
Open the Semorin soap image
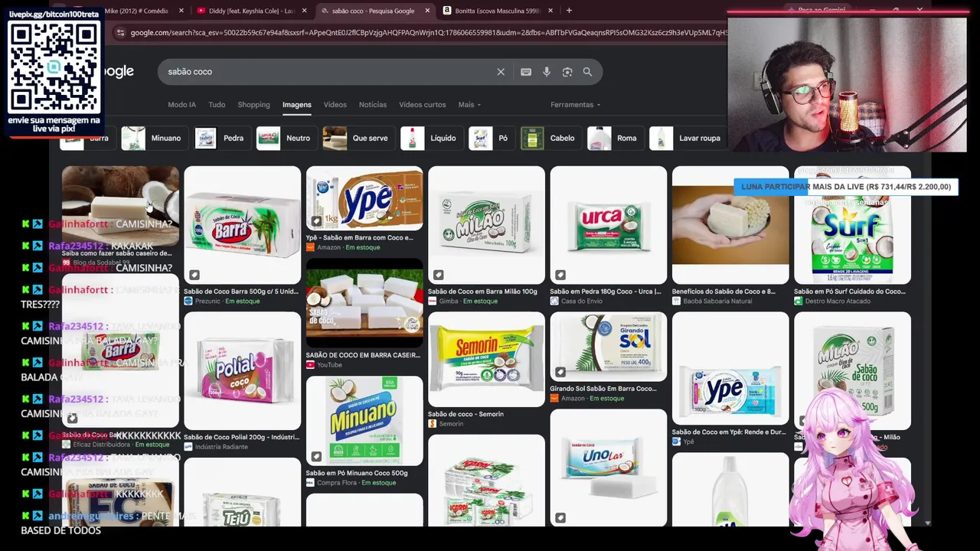point(486,359)
